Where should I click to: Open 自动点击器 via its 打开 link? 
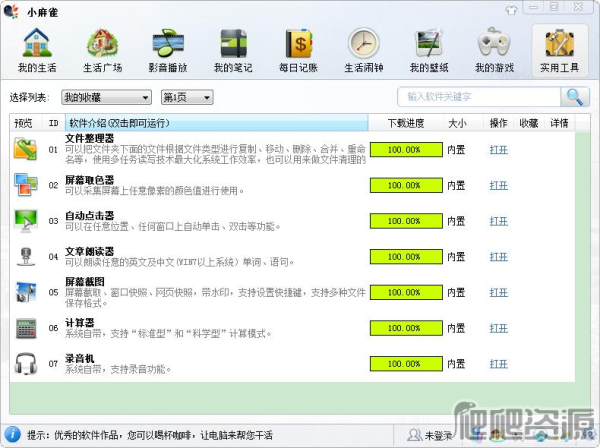(x=499, y=221)
